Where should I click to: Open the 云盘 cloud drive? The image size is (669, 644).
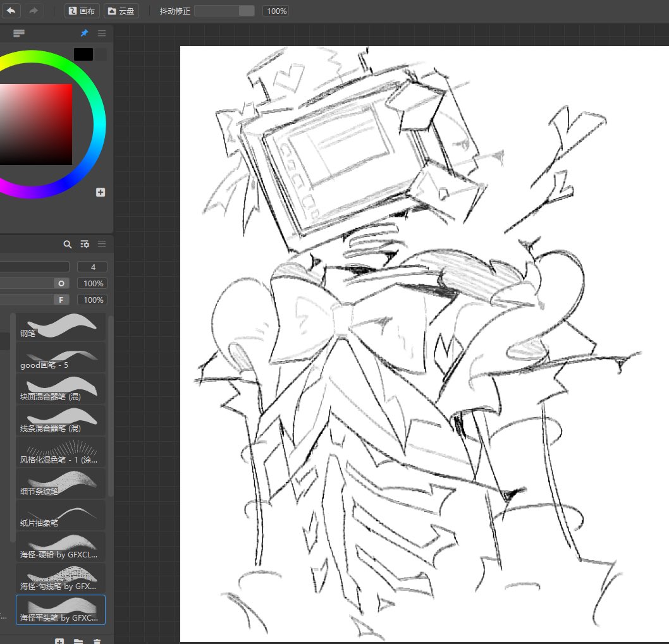[x=121, y=11]
